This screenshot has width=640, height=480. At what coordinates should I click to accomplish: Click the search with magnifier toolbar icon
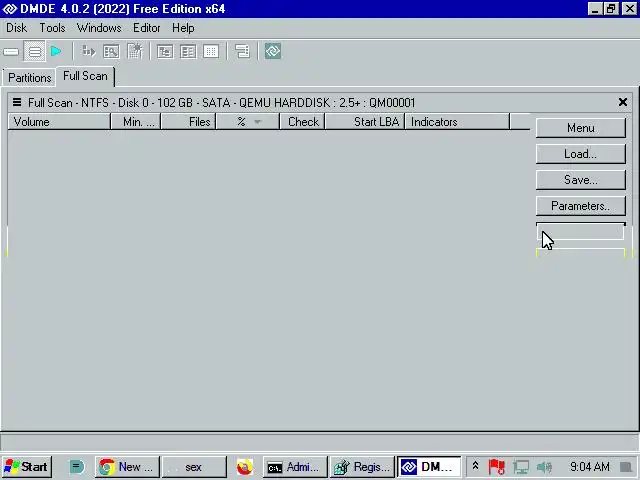(x=111, y=51)
